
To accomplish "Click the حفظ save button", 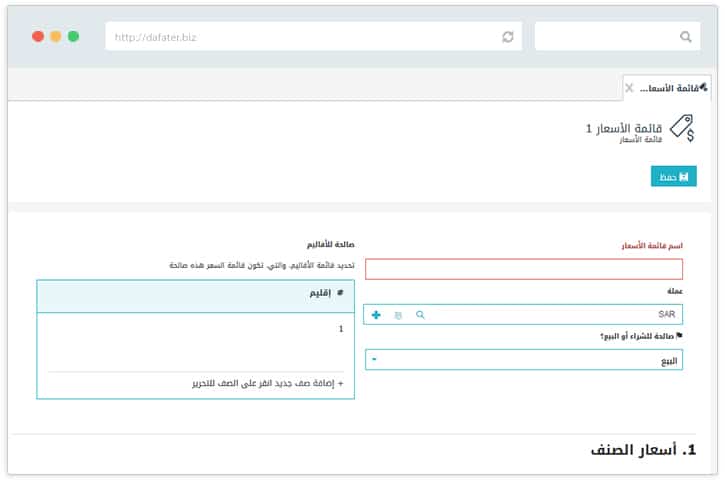I will [673, 176].
